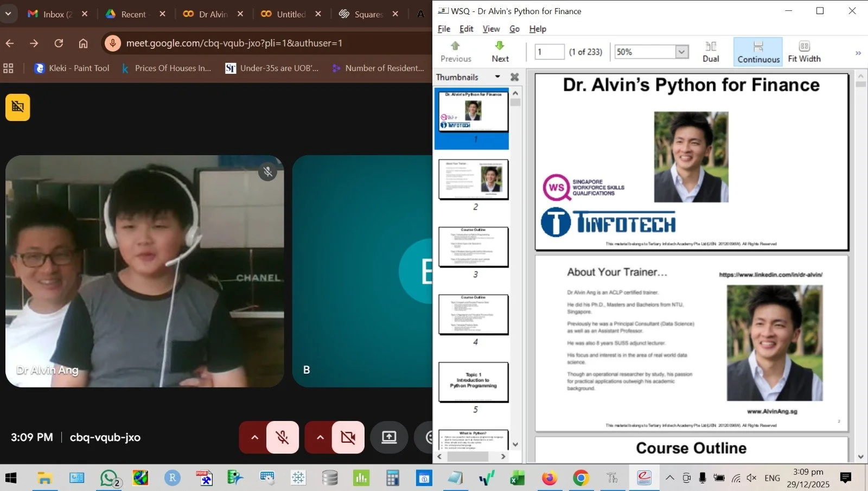This screenshot has height=491, width=868.
Task: Open the Edit menu
Action: click(x=466, y=29)
